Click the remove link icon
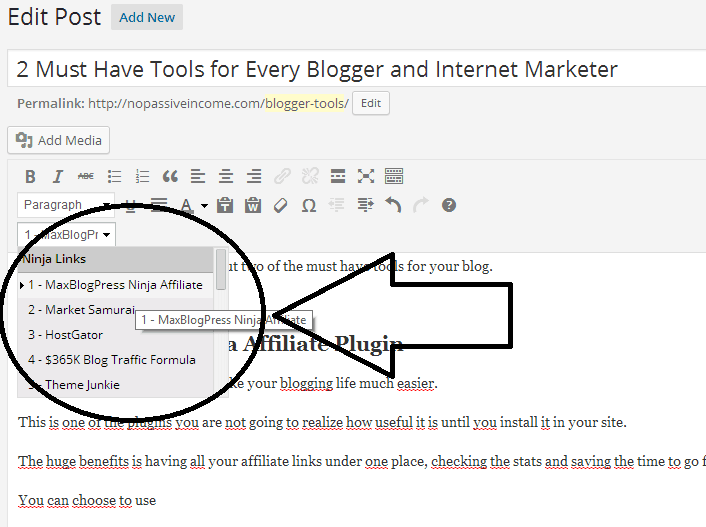This screenshot has height=527, width=706. tap(310, 176)
